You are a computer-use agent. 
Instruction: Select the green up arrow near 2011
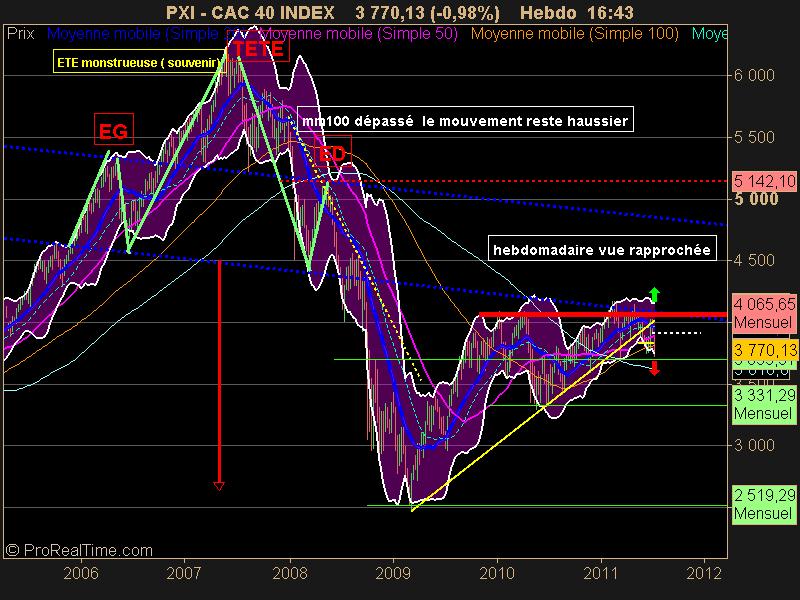coord(655,295)
